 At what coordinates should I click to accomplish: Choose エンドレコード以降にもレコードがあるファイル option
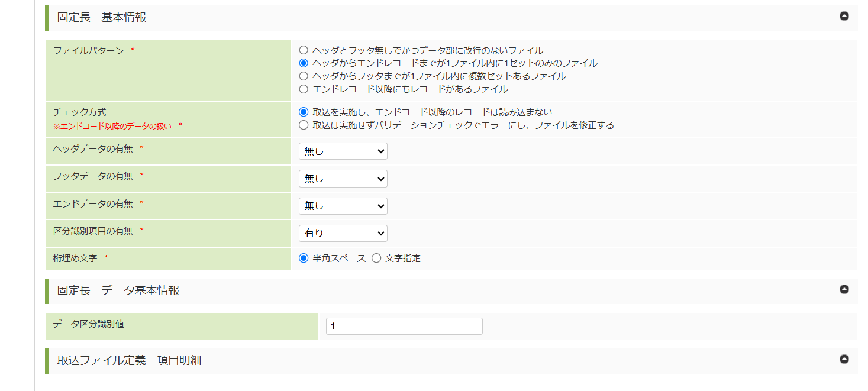click(x=304, y=89)
